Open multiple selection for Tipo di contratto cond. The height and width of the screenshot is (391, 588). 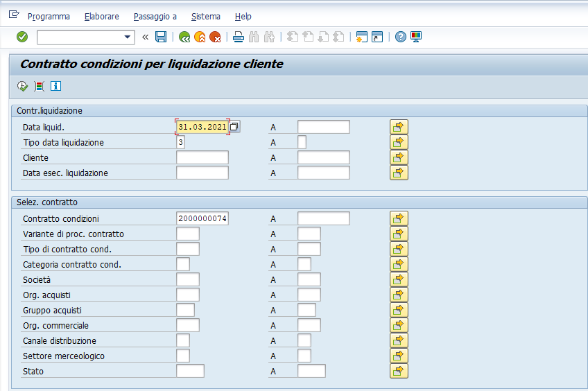pyautogui.click(x=399, y=249)
